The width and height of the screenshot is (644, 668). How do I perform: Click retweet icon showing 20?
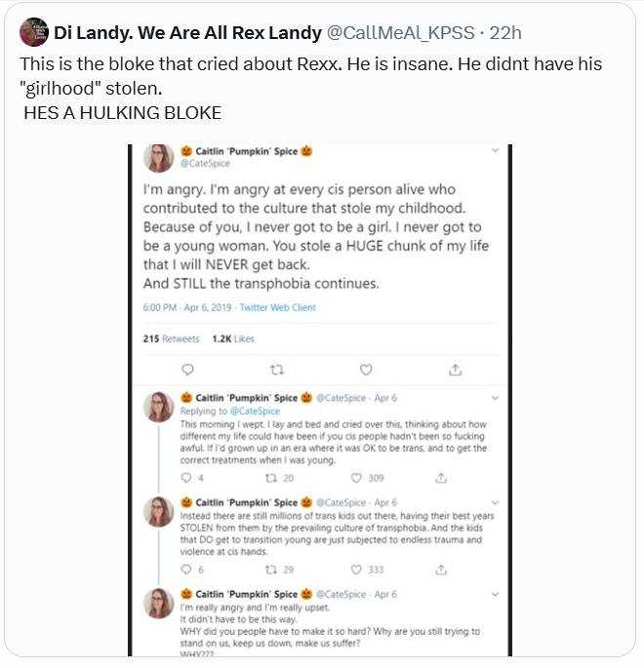(x=271, y=478)
